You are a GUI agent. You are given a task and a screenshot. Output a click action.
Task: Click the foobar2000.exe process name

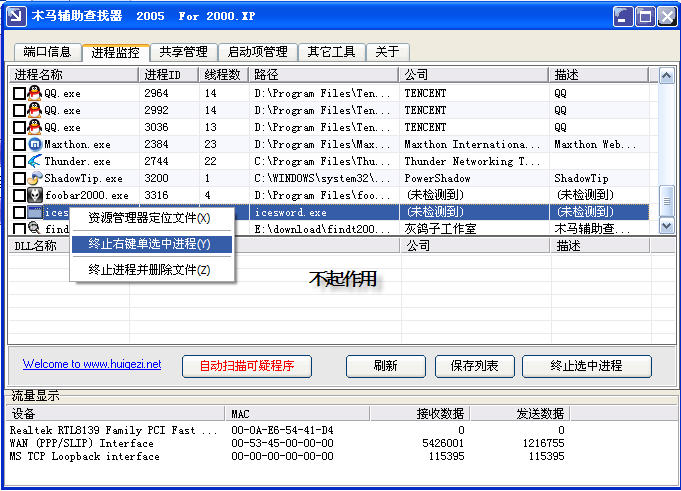[87, 195]
